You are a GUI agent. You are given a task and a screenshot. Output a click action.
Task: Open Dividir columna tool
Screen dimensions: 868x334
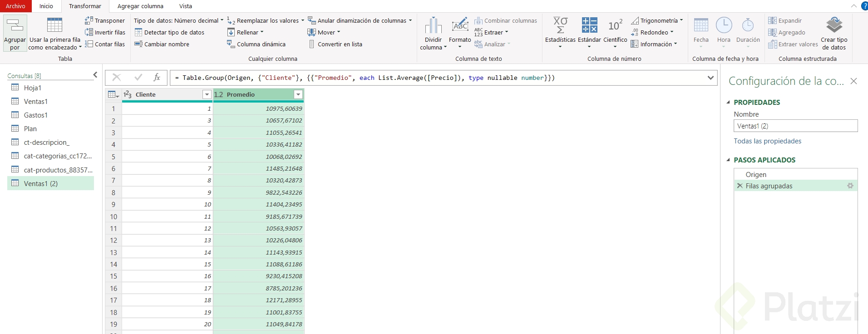[x=433, y=33]
